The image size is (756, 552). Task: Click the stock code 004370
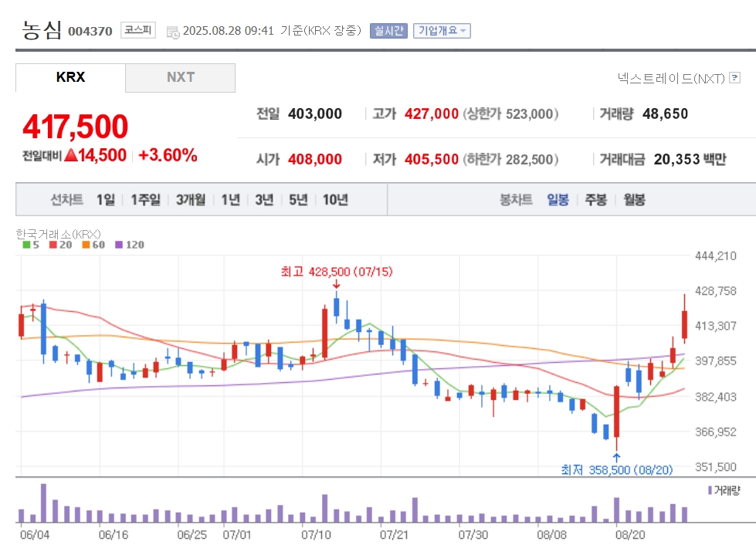[x=90, y=32]
